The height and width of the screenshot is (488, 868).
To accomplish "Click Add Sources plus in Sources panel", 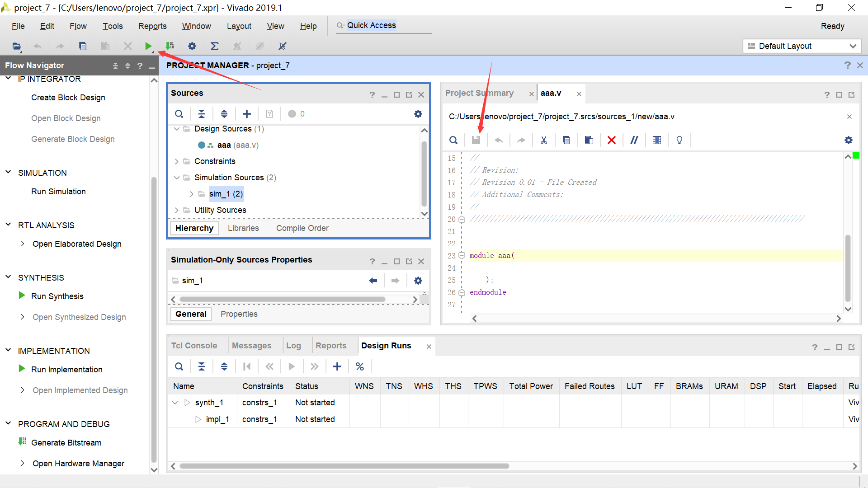I will click(x=247, y=114).
